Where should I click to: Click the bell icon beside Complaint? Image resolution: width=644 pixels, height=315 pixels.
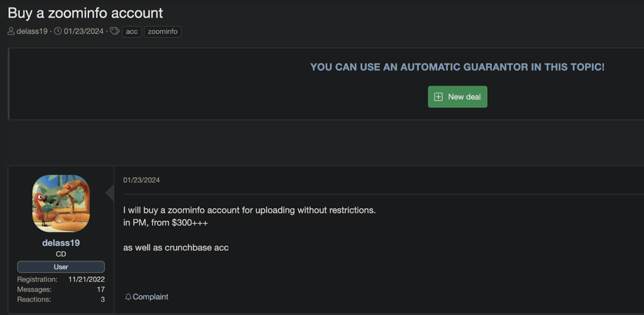click(x=128, y=297)
